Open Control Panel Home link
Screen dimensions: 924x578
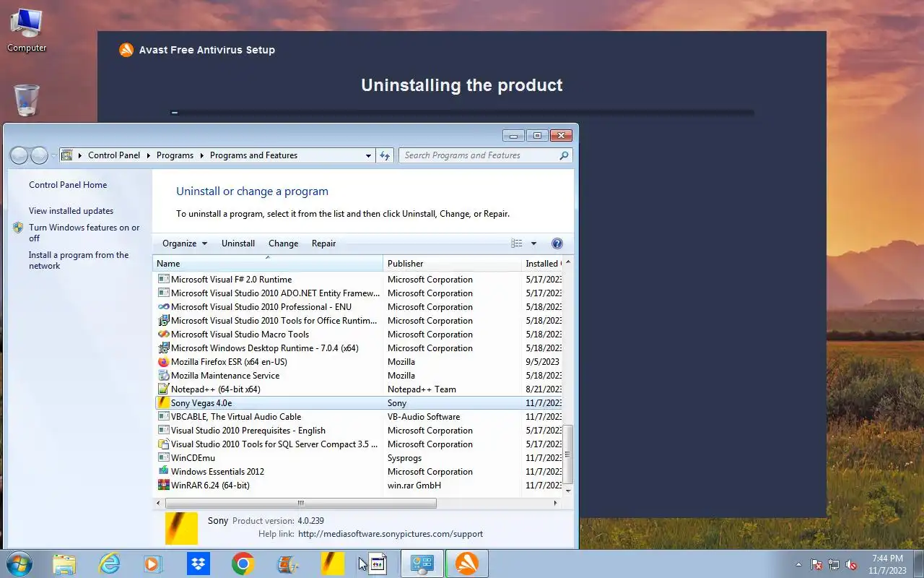68,185
